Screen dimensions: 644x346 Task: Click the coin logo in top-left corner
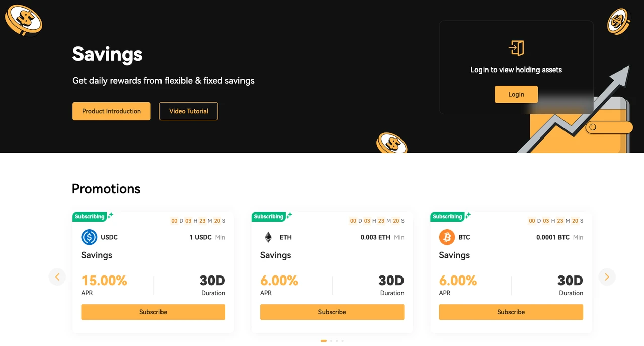(23, 20)
